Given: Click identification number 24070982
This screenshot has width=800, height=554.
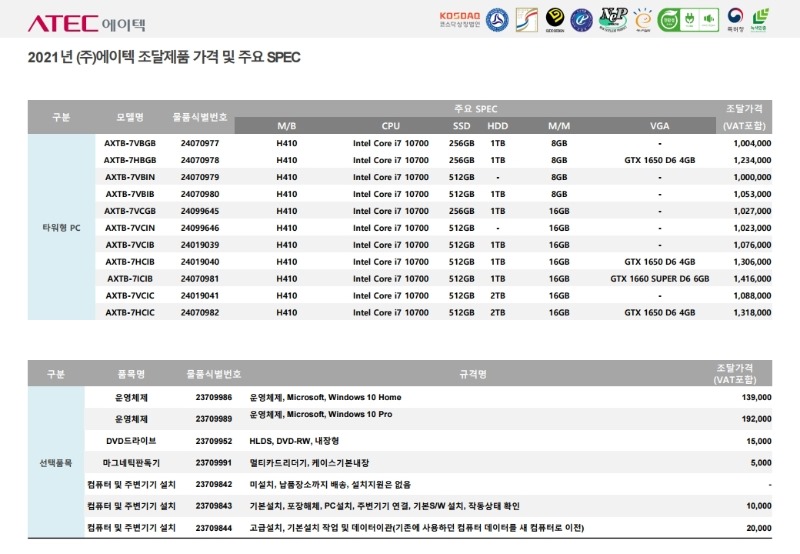Looking at the screenshot, I should 200,312.
